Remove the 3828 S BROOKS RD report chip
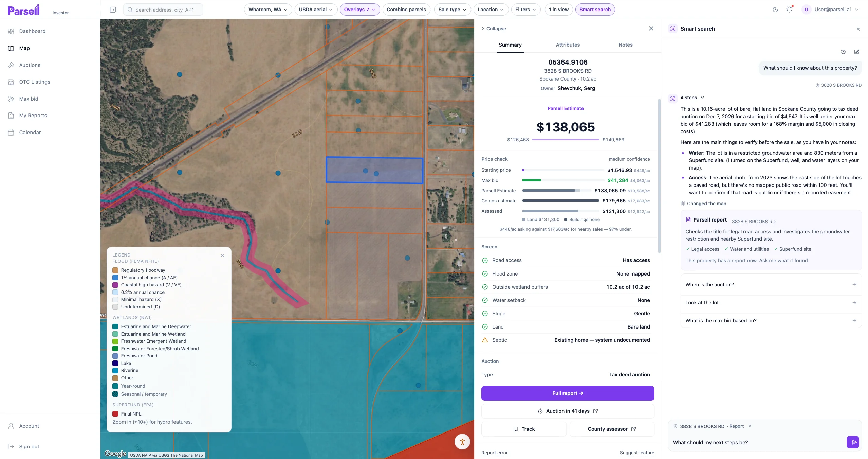Screen dimensions: 868x459 click(750, 426)
